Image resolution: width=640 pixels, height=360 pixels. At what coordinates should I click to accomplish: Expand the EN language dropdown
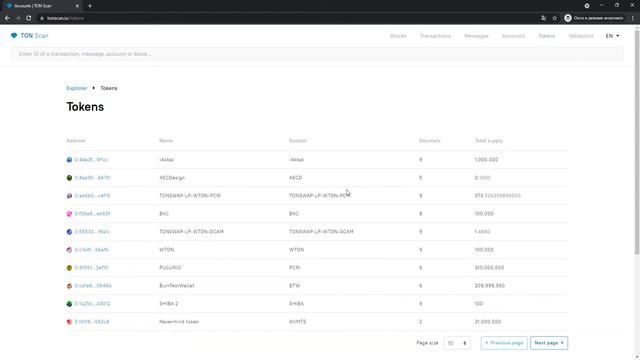[x=612, y=36]
